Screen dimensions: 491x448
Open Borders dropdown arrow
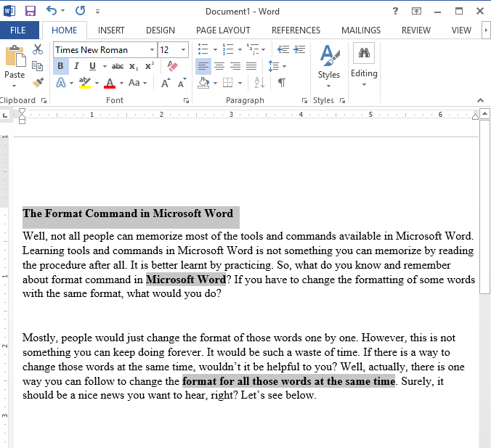pyautogui.click(x=240, y=83)
